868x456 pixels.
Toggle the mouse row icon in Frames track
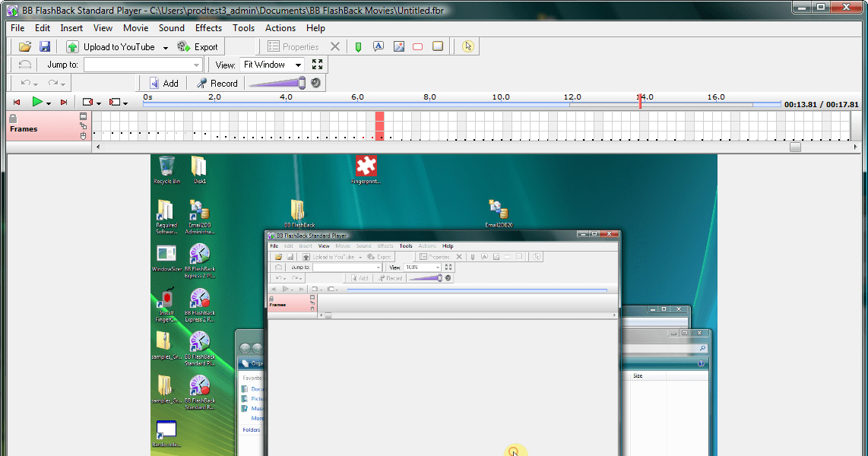point(84,136)
